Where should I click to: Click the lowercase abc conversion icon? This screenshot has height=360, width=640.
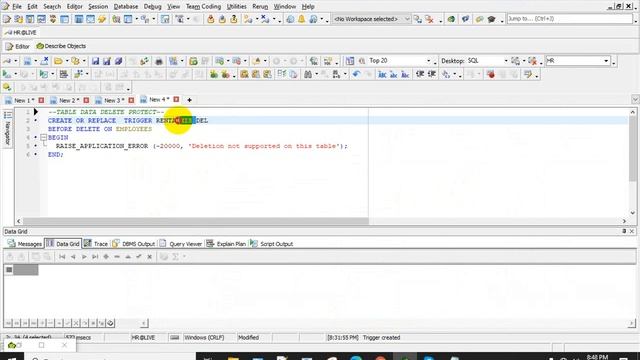393,74
